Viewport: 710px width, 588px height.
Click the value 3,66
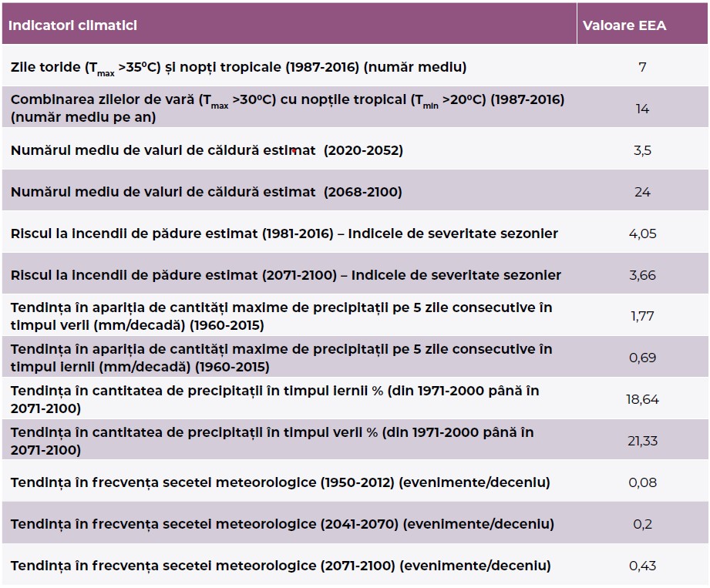(642, 275)
